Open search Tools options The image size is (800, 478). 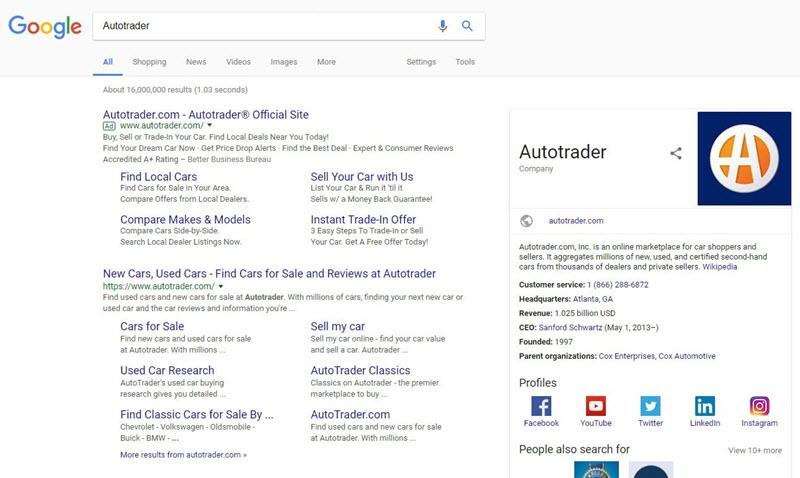coord(465,62)
